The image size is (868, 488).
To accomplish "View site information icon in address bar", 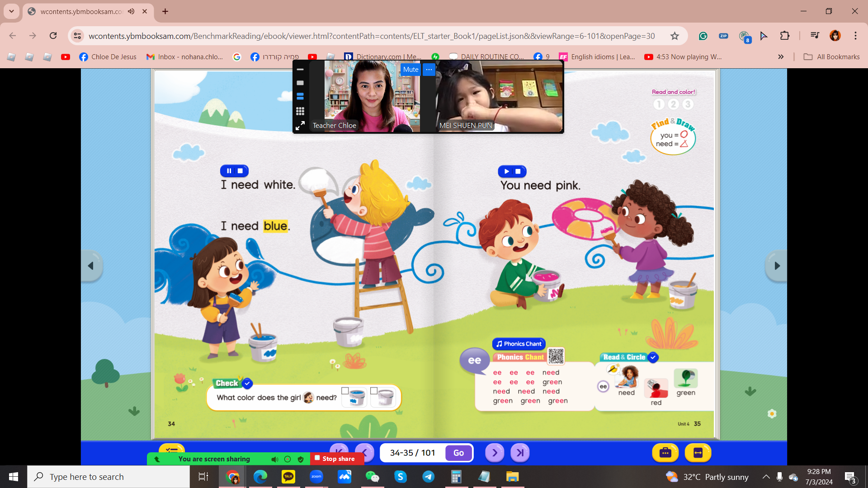I will click(78, 36).
